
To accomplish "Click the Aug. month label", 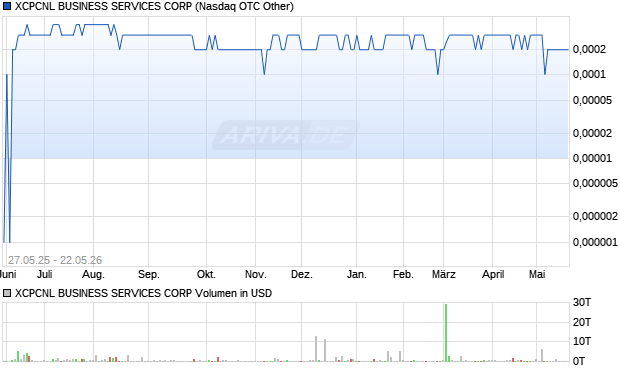I will pos(93,274).
